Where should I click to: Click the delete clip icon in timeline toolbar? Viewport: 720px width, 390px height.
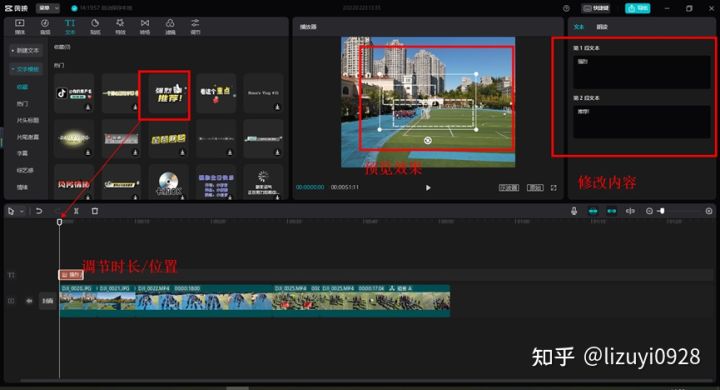(x=95, y=211)
